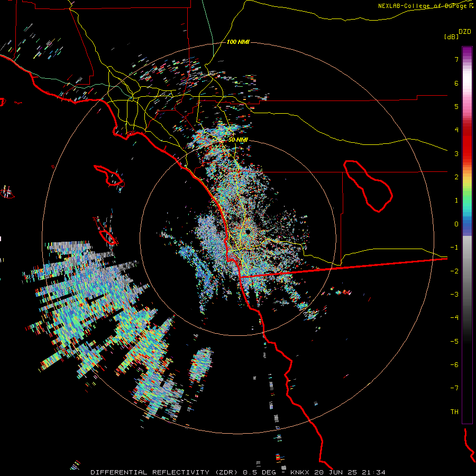Click the [dB] unit label

(x=452, y=36)
